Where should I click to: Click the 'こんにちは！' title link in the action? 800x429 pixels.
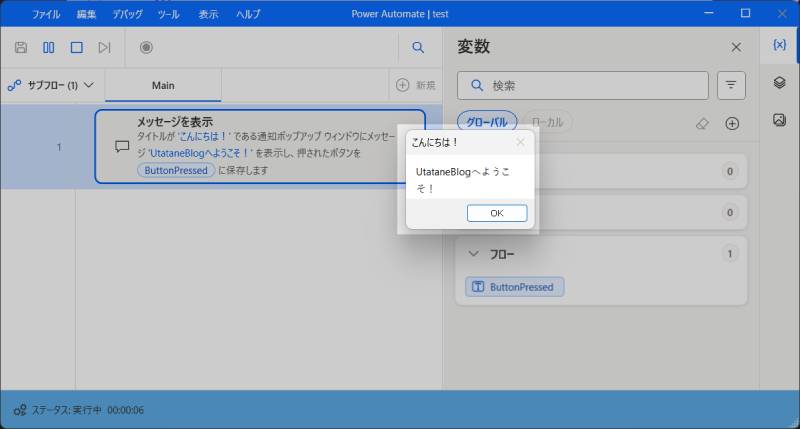pos(204,136)
